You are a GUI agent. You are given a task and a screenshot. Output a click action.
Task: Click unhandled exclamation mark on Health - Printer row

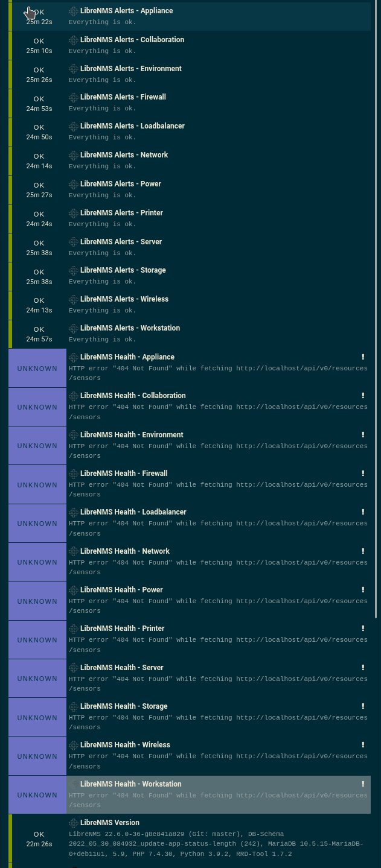point(363,629)
